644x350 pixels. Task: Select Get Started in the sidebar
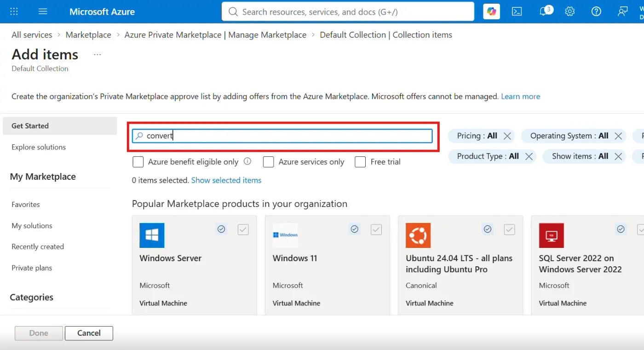pos(60,126)
